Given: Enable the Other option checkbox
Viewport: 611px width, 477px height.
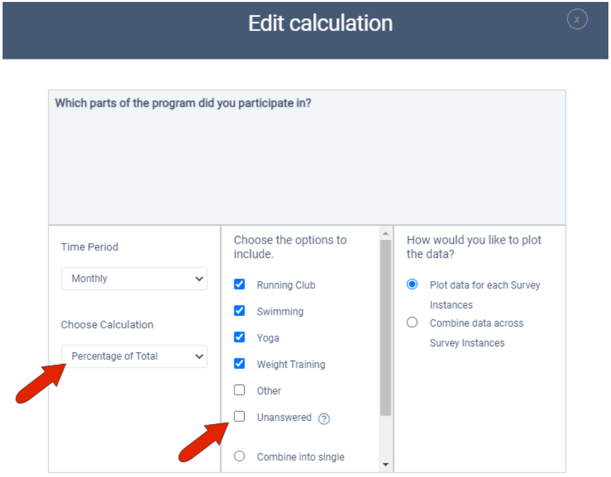Looking at the screenshot, I should coord(239,390).
